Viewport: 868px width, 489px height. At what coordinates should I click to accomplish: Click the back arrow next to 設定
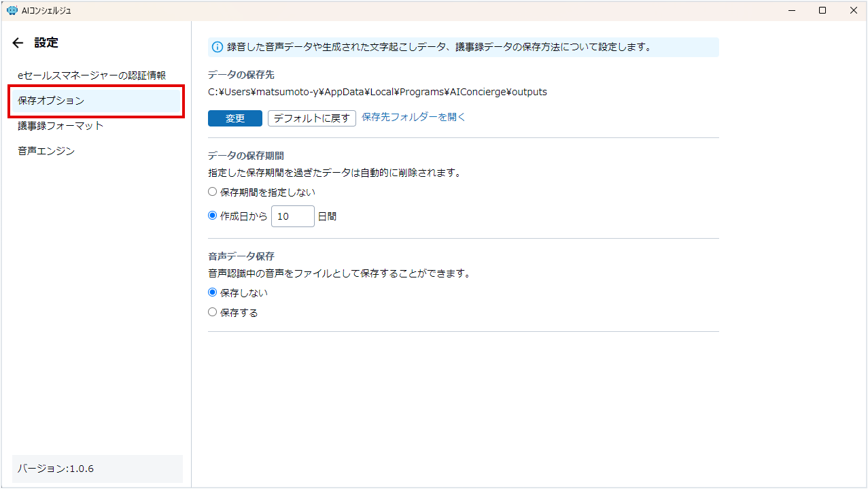coord(18,43)
